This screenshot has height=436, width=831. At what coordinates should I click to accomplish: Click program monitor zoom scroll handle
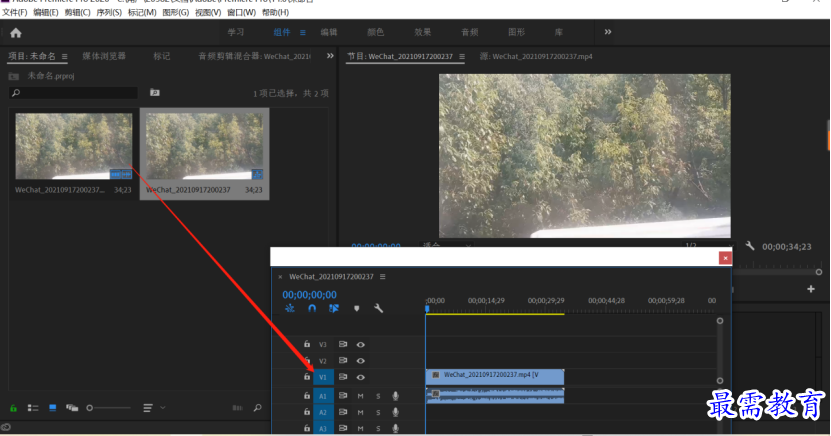(819, 272)
